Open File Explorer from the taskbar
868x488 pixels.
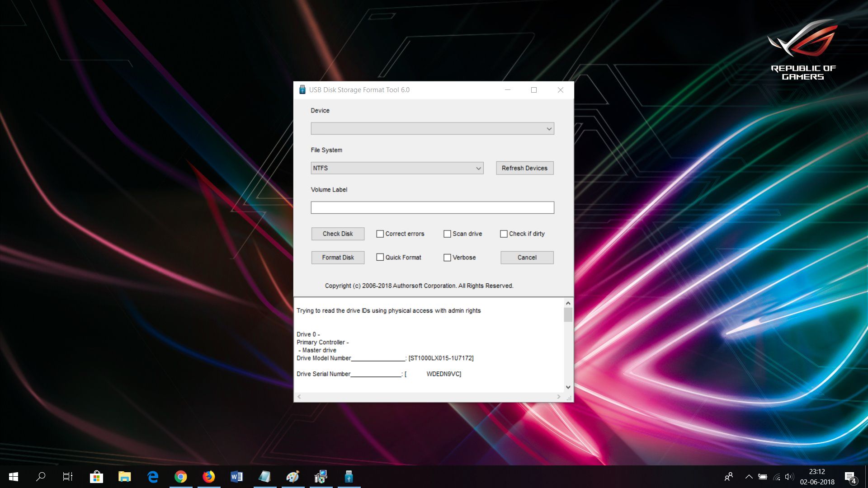pos(125,477)
